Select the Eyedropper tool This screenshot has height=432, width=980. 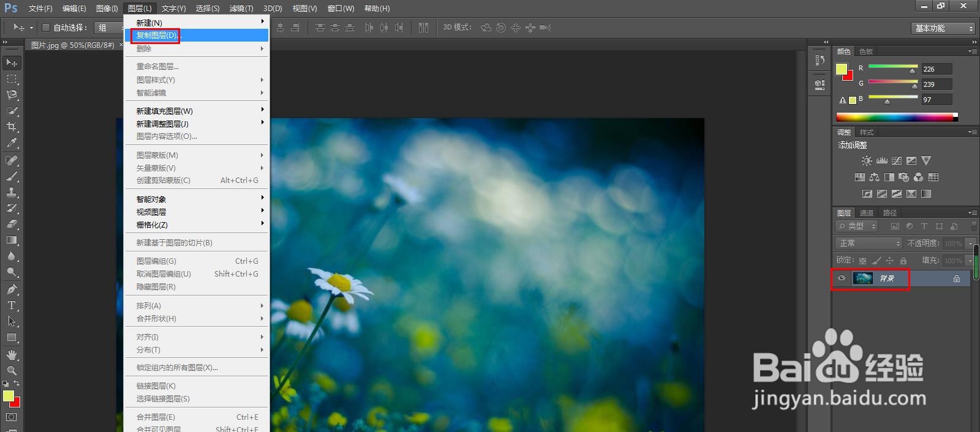tap(12, 143)
